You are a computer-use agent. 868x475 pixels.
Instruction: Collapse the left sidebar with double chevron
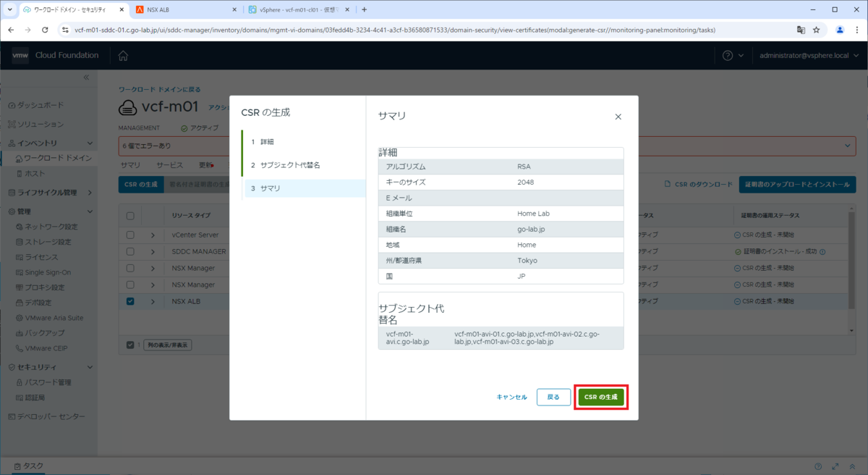pyautogui.click(x=86, y=77)
